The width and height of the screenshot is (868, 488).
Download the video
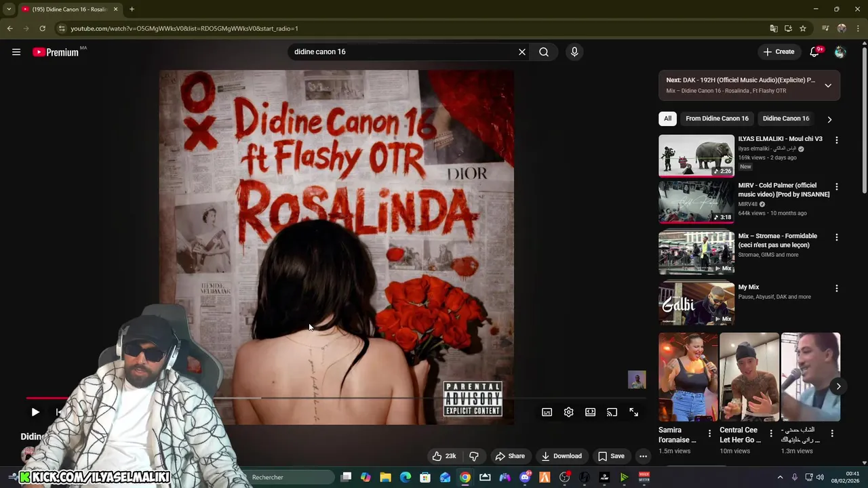(561, 456)
